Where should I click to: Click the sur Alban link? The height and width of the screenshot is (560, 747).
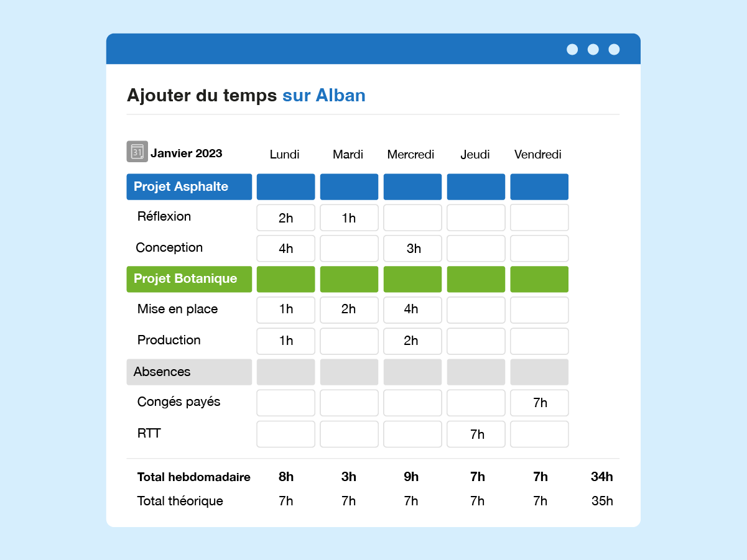click(x=324, y=95)
